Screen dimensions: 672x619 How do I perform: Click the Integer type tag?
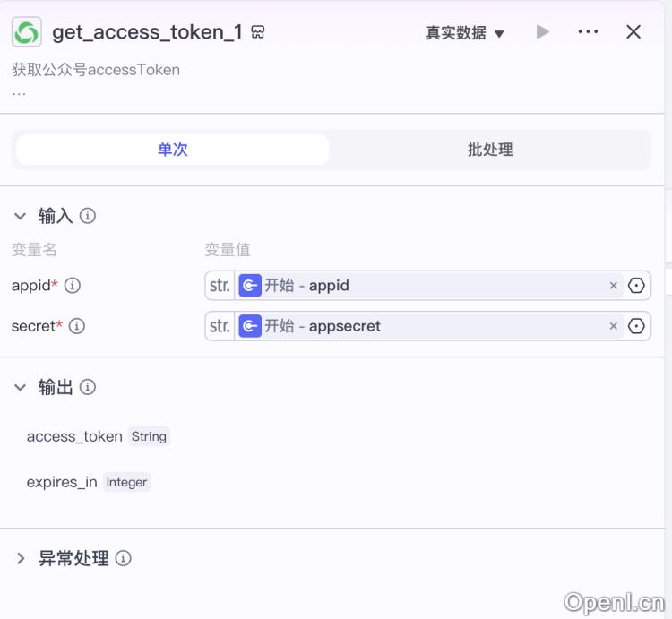[126, 482]
